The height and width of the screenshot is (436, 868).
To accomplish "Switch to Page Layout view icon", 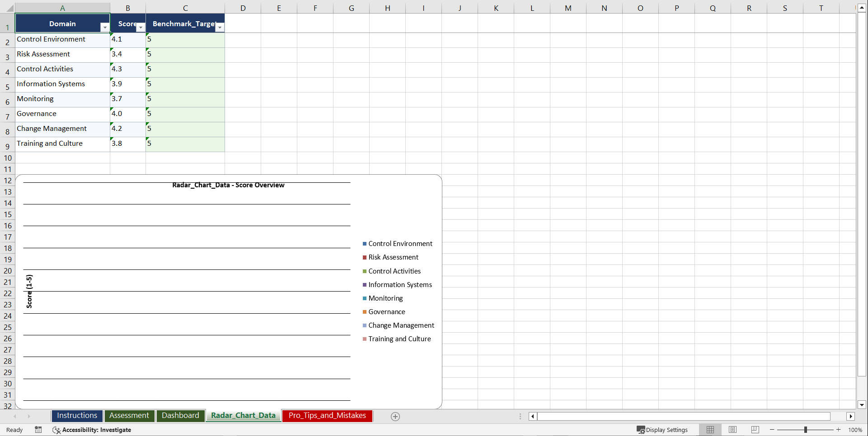I will (732, 430).
